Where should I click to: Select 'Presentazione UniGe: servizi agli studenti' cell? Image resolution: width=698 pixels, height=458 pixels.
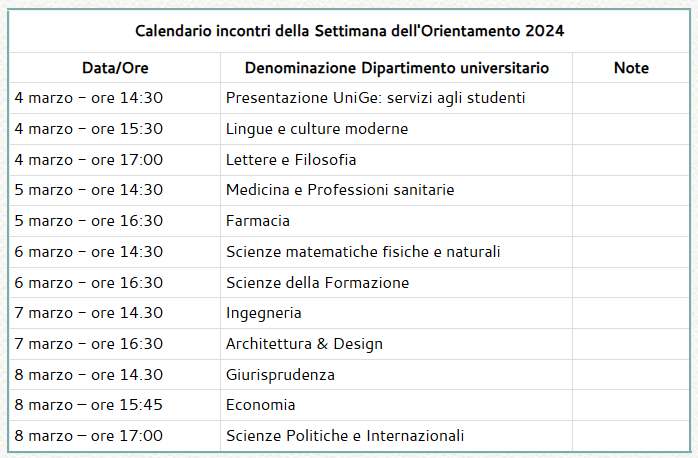[376, 98]
